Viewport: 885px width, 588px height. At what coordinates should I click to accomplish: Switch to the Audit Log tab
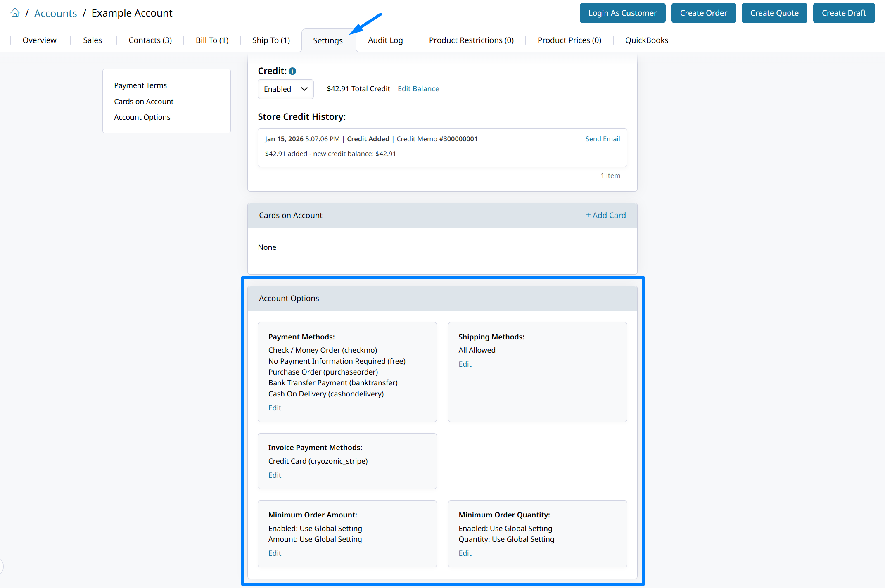385,40
